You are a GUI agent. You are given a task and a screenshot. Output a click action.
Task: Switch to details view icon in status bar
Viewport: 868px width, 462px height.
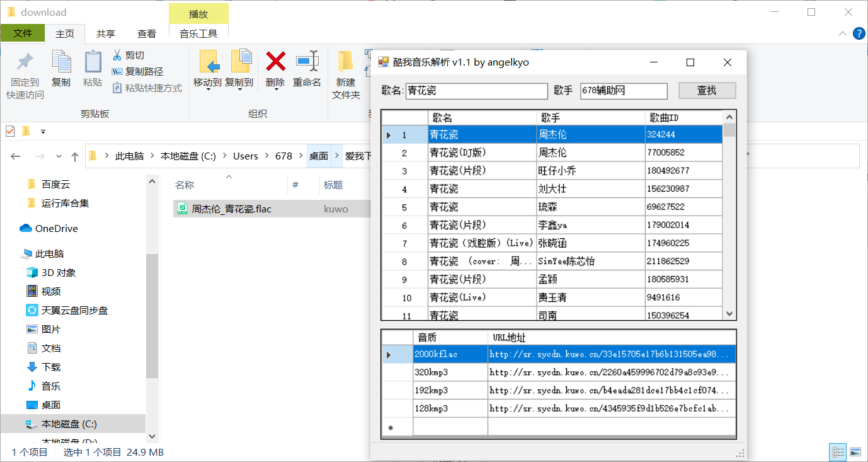click(x=838, y=452)
